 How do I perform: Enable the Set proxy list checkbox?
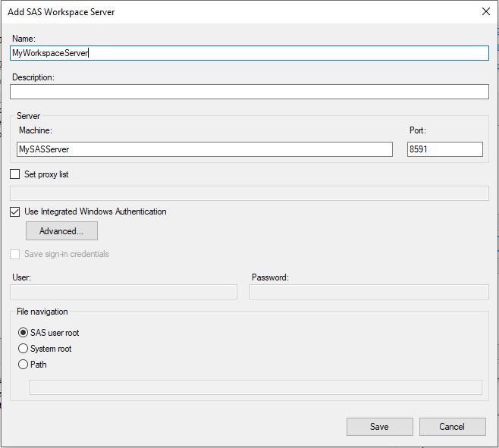click(15, 174)
